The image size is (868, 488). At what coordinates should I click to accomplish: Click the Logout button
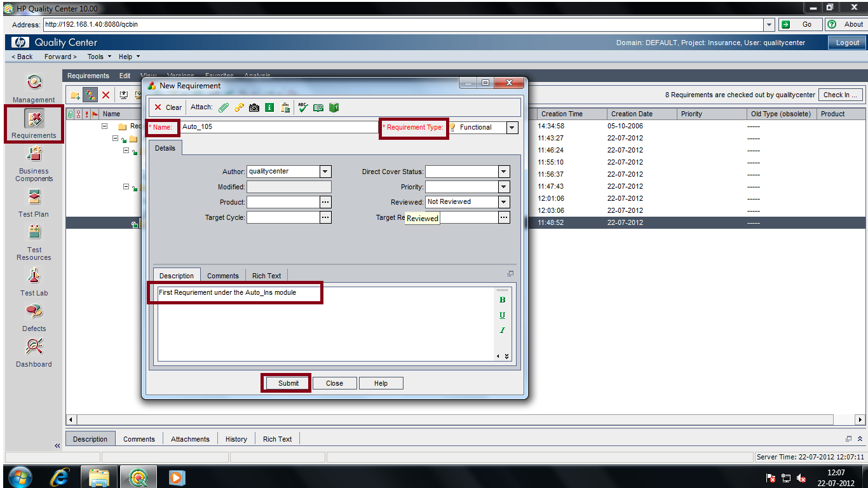pos(848,43)
